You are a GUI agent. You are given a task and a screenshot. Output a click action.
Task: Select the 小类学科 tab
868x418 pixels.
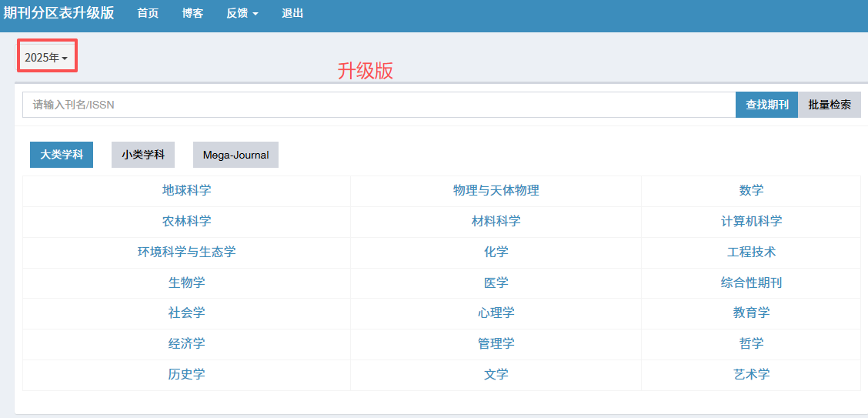143,155
